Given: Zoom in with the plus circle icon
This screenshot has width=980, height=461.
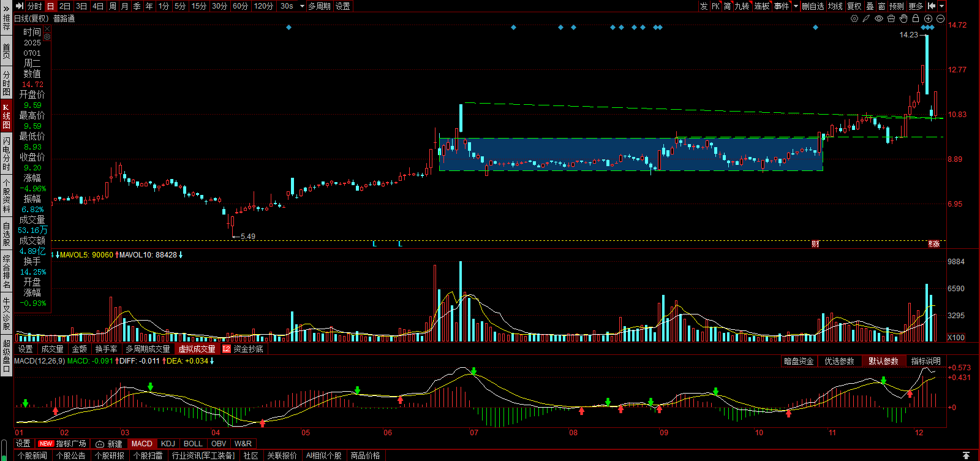Looking at the screenshot, I should 928,18.
